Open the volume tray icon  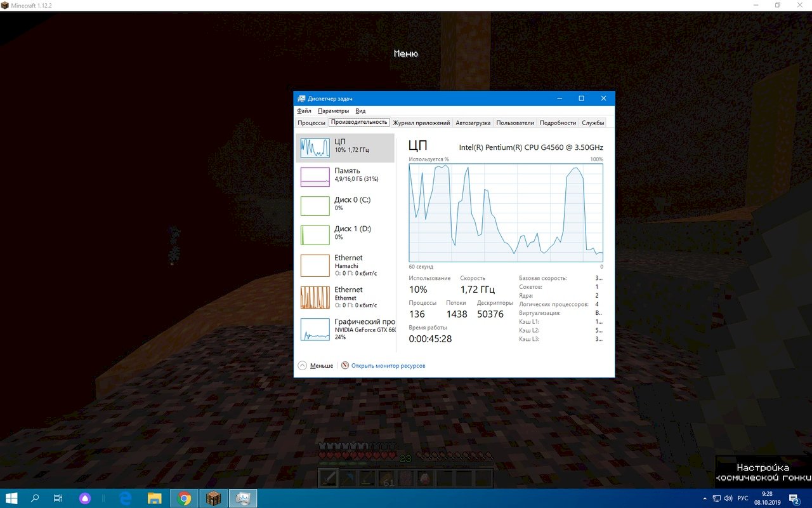pyautogui.click(x=728, y=498)
